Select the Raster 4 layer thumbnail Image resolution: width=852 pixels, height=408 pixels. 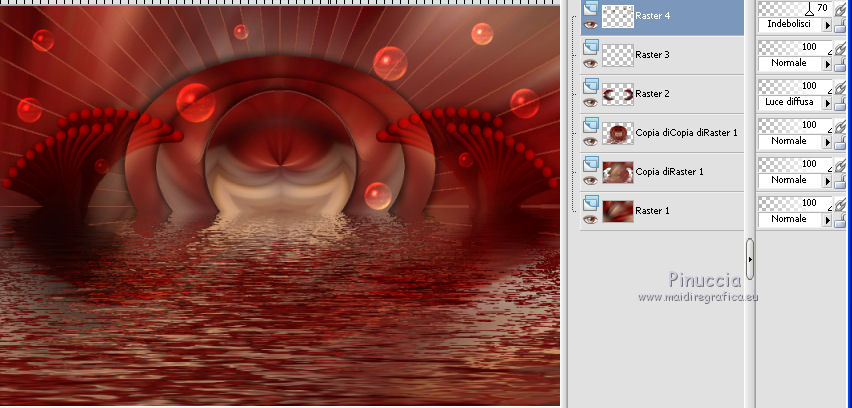click(x=618, y=16)
